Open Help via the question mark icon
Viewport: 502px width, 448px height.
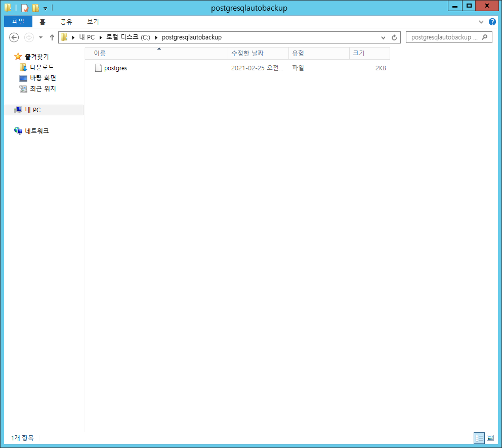click(492, 22)
